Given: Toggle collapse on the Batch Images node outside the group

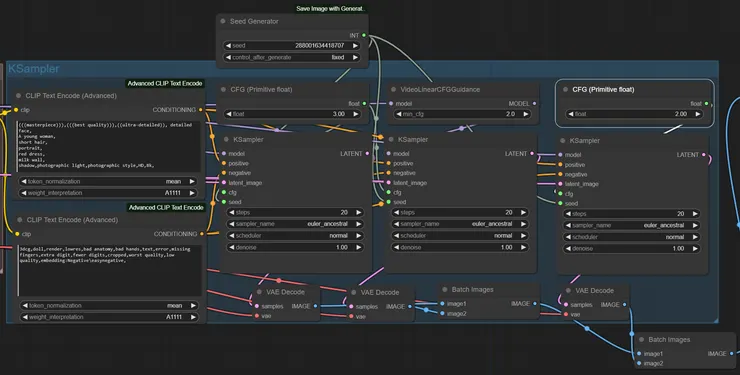Looking at the screenshot, I should point(641,340).
